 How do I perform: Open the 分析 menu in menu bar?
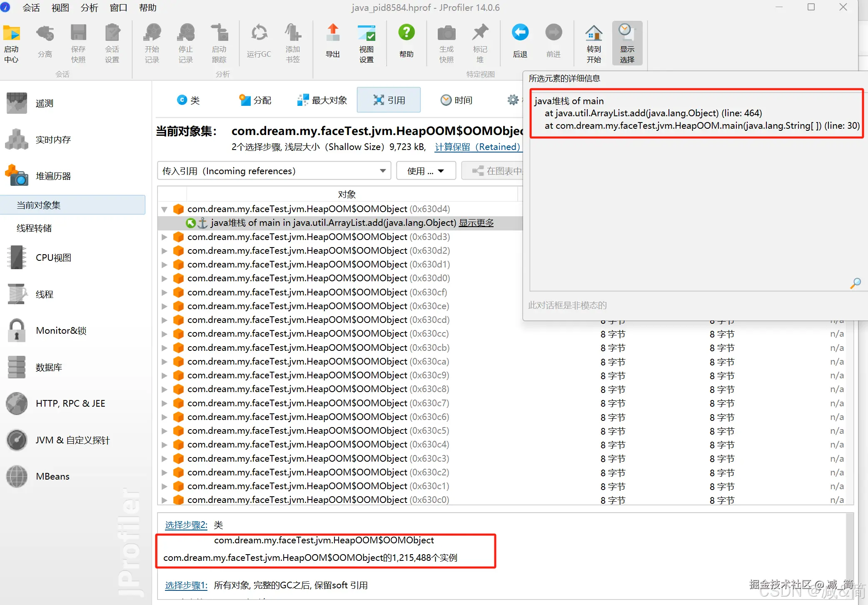tap(89, 7)
